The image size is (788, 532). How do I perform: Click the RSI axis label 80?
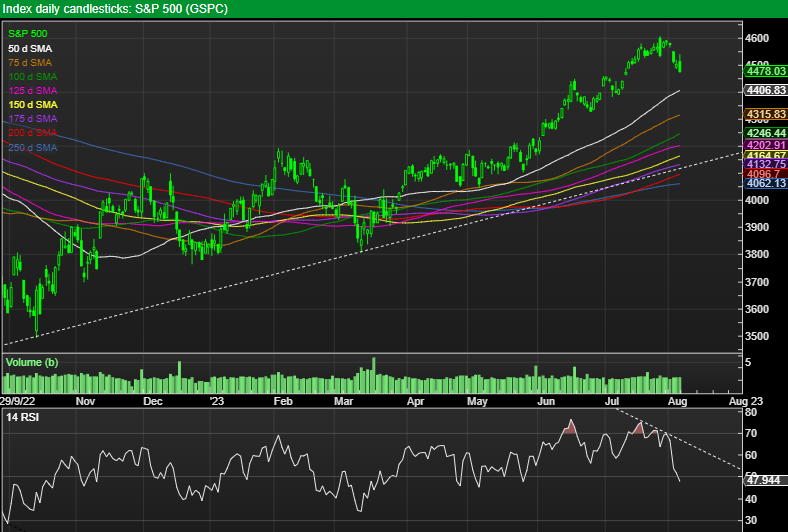pos(751,412)
